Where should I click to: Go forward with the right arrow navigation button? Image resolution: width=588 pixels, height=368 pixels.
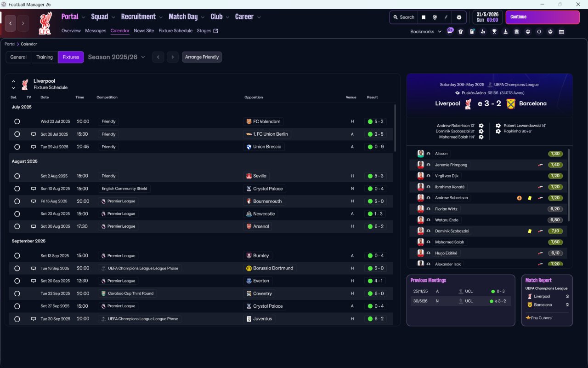pyautogui.click(x=23, y=23)
